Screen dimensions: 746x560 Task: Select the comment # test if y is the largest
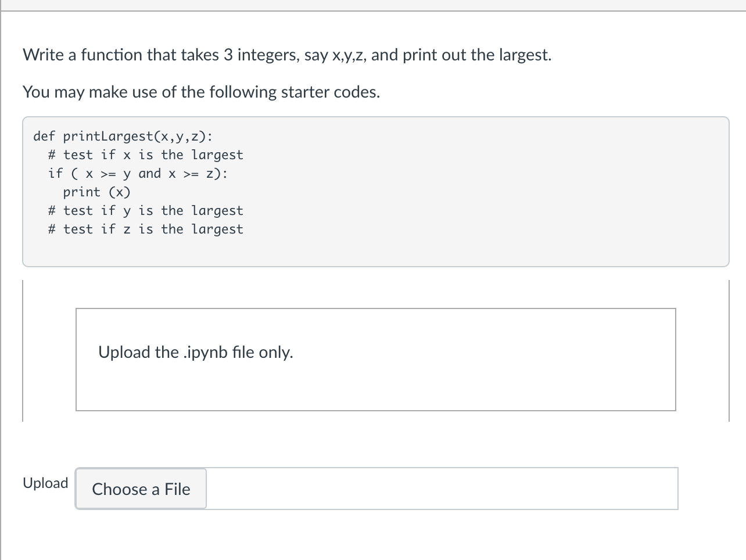tap(145, 210)
